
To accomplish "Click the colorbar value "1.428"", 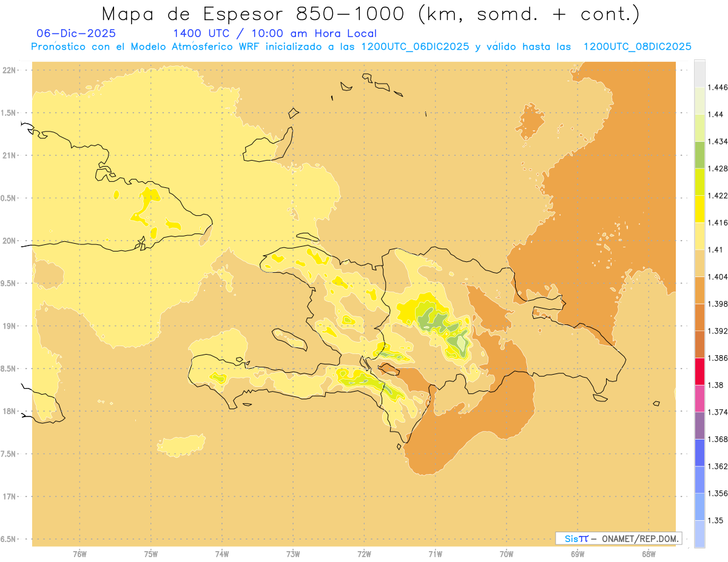I will 717,169.
